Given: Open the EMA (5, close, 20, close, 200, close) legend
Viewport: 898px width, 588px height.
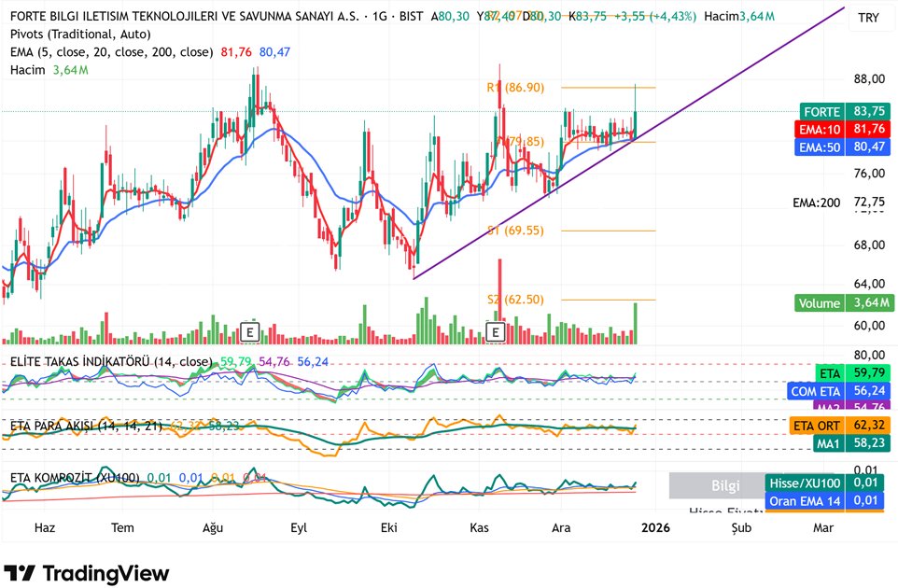Looking at the screenshot, I should 111,52.
